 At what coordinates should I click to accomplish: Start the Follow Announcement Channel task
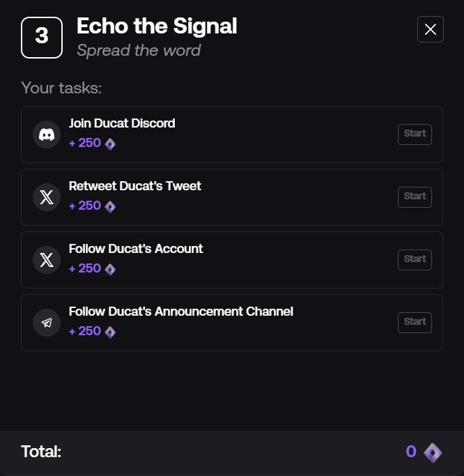415,323
